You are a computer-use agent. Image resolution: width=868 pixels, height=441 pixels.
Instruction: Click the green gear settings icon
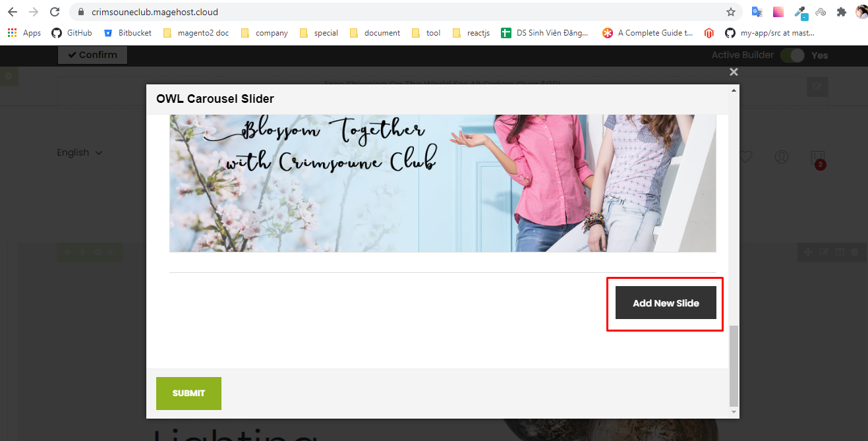[x=9, y=76]
